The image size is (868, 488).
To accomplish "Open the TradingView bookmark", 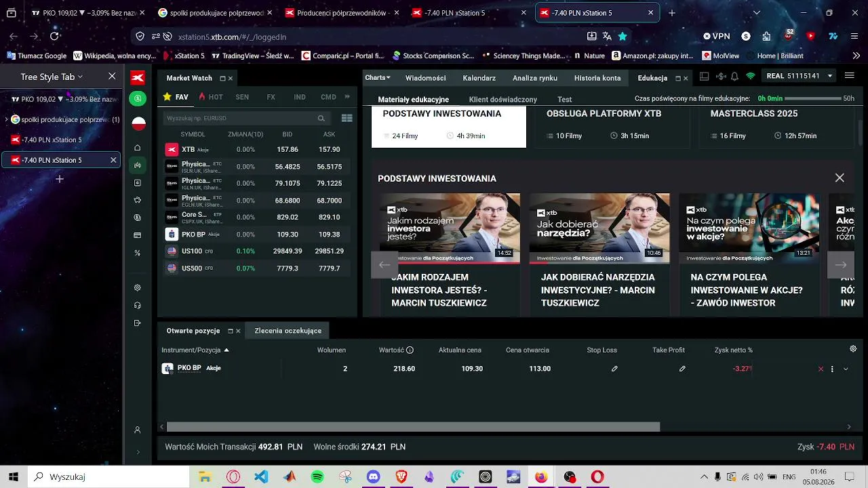I will tap(252, 56).
